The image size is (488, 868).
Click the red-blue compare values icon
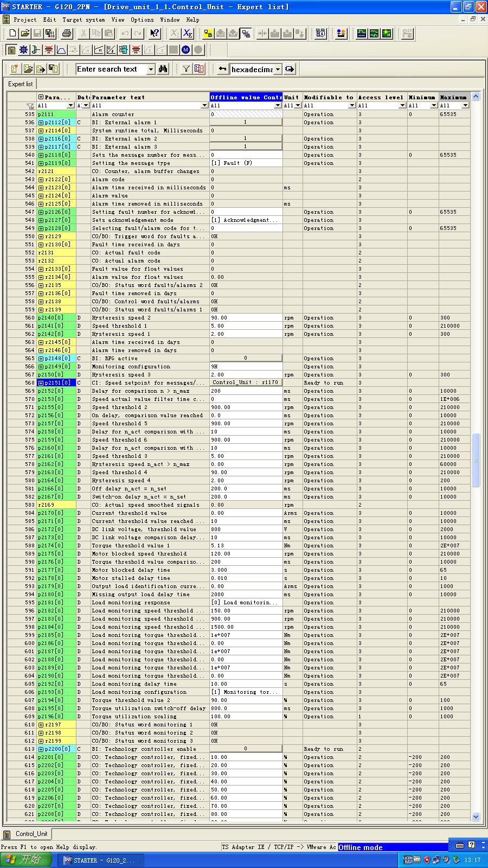tap(199, 69)
